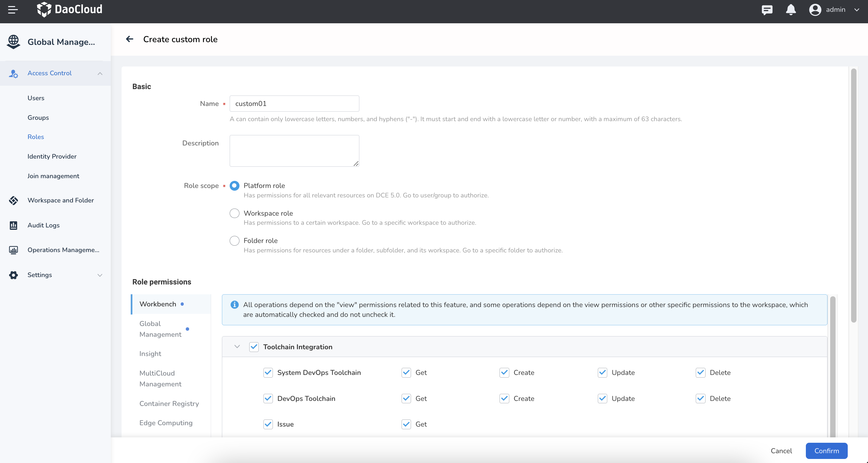Click the Operations Management icon
868x463 pixels.
[14, 250]
